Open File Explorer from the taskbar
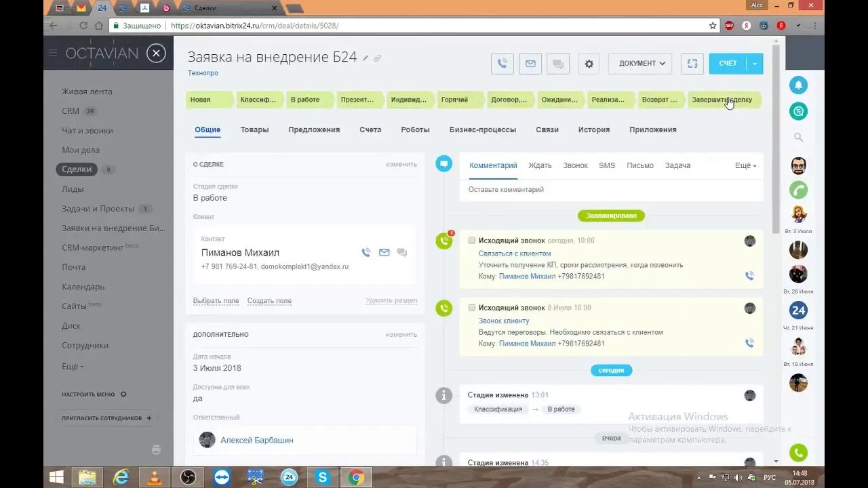This screenshot has height=488, width=868. [x=87, y=477]
